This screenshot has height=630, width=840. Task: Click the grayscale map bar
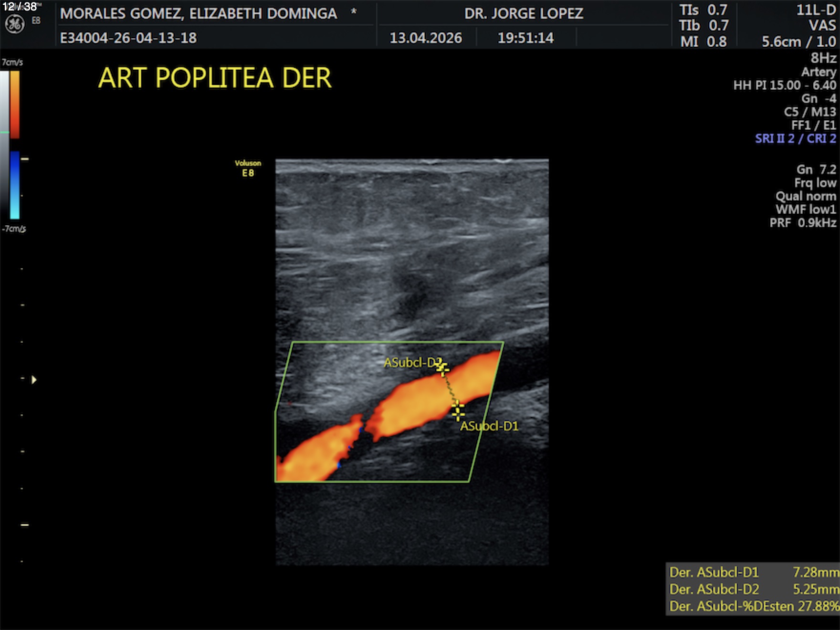pyautogui.click(x=4, y=143)
